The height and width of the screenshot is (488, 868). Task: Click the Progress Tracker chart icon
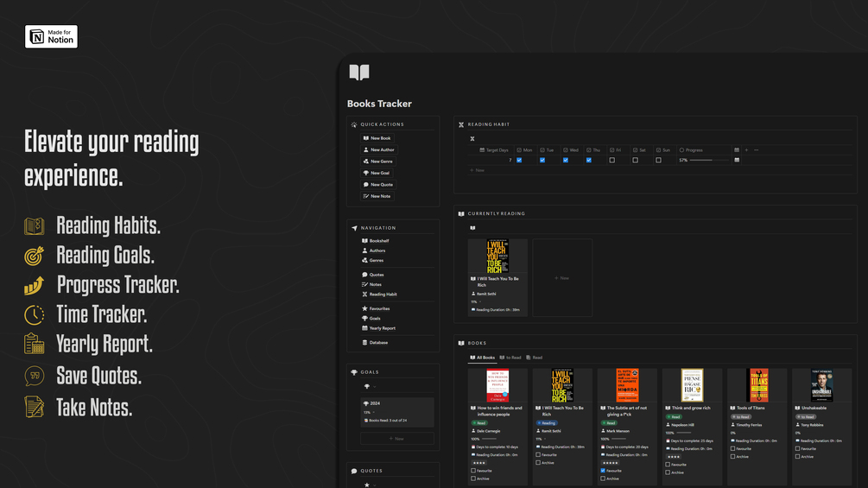pos(35,285)
